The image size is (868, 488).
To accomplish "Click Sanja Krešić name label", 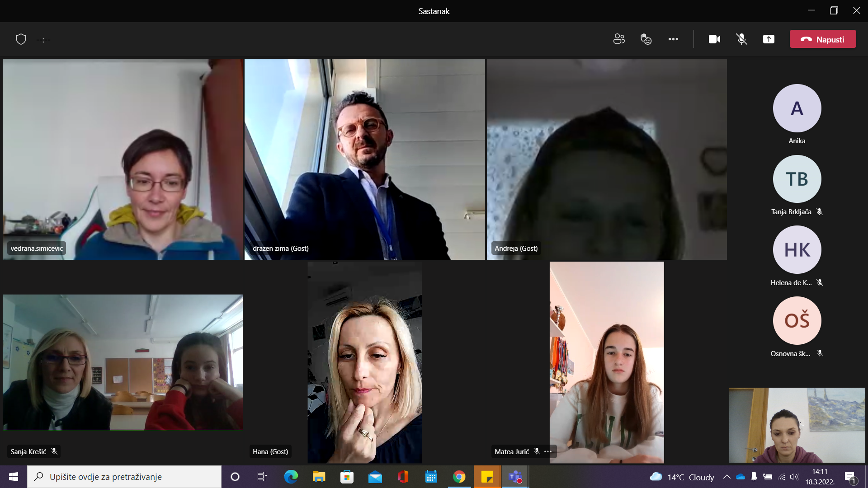I will click(28, 451).
